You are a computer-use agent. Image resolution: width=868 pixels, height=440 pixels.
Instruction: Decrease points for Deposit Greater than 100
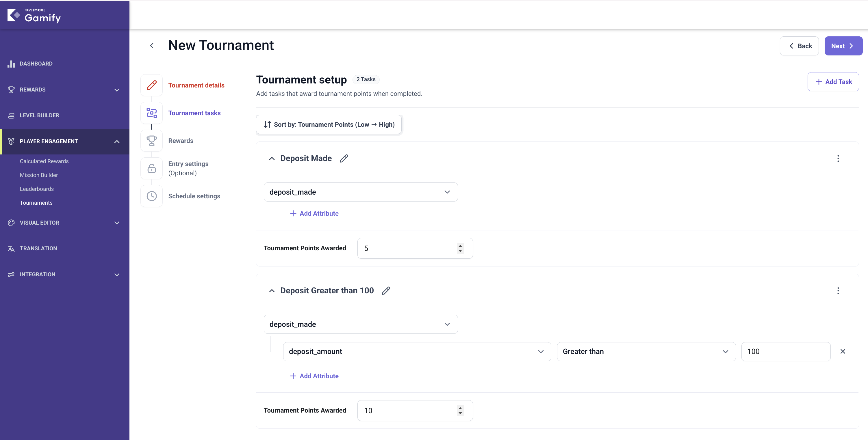click(x=460, y=413)
